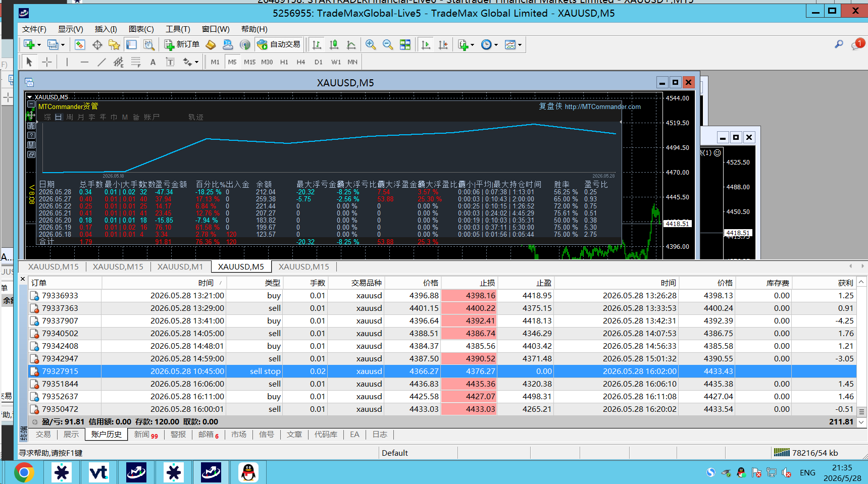Open Google Chrome from the taskbar
Viewport: 868px width, 484px height.
24,472
